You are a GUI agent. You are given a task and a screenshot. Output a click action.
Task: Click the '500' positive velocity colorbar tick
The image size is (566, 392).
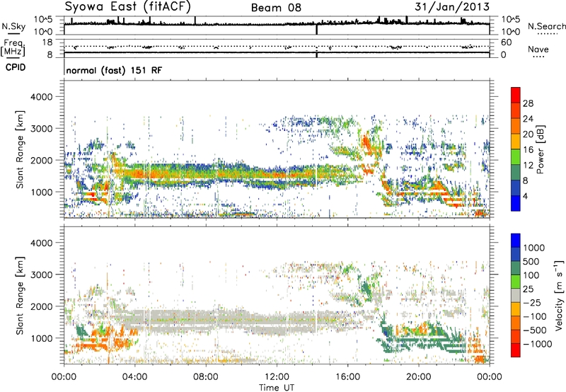(x=531, y=261)
